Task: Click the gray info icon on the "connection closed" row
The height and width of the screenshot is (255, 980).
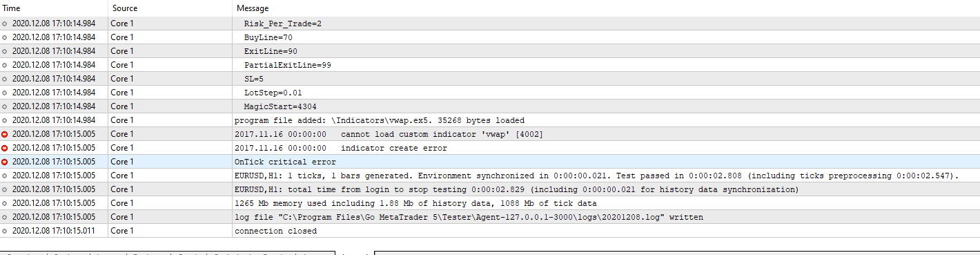Action: pos(5,231)
